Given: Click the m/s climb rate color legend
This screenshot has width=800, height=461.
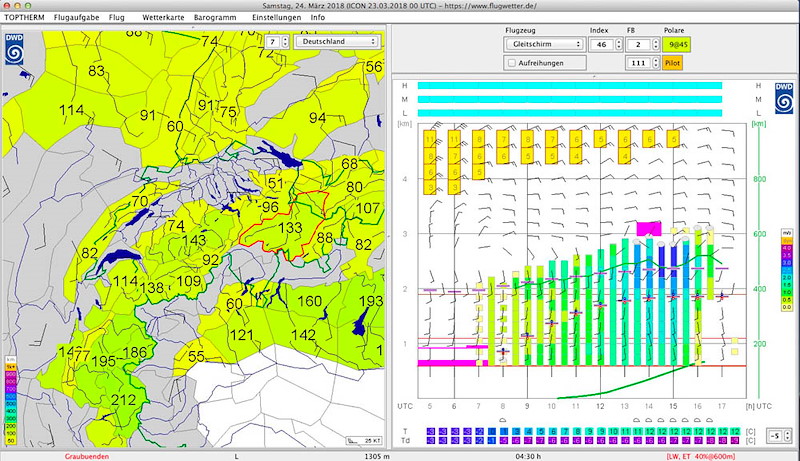Looking at the screenshot, I should click(x=787, y=270).
